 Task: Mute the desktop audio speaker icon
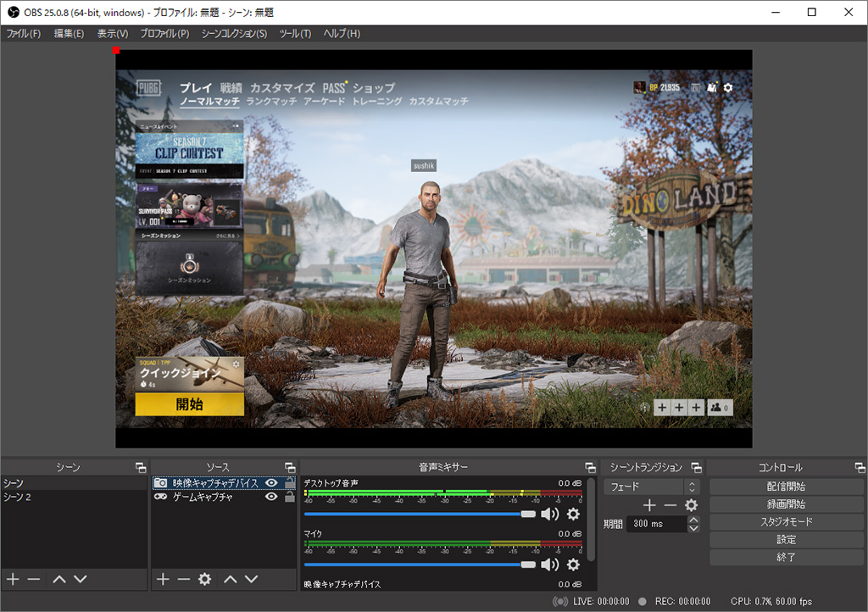coord(550,514)
